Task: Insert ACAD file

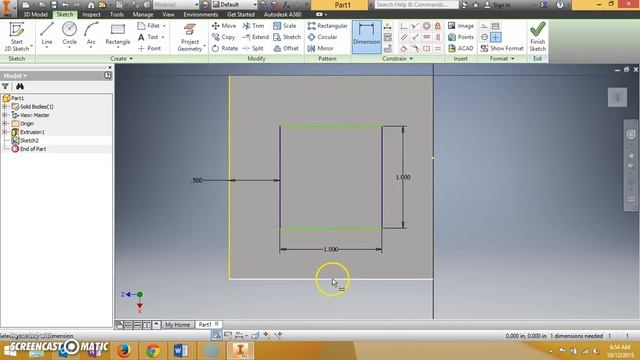Action: 461,48
